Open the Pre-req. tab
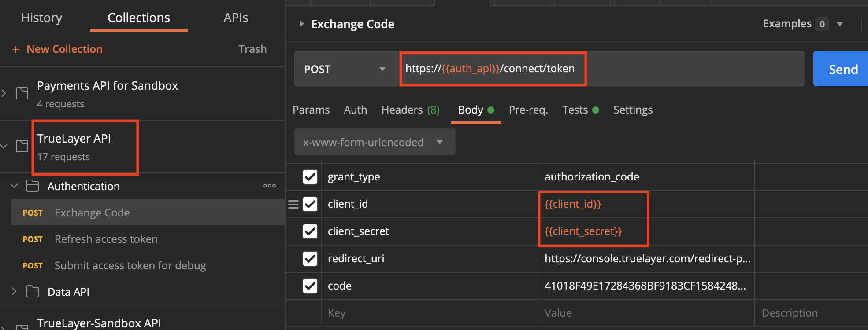Image resolution: width=868 pixels, height=330 pixels. (529, 110)
